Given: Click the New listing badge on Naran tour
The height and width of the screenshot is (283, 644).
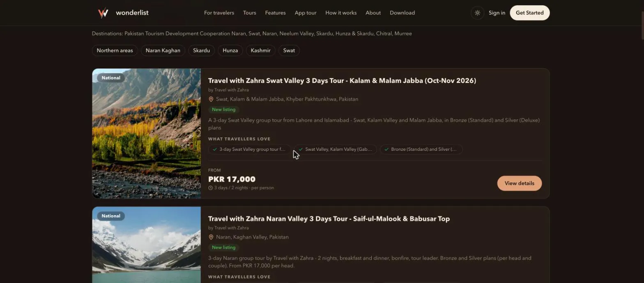Looking at the screenshot, I should [x=224, y=248].
